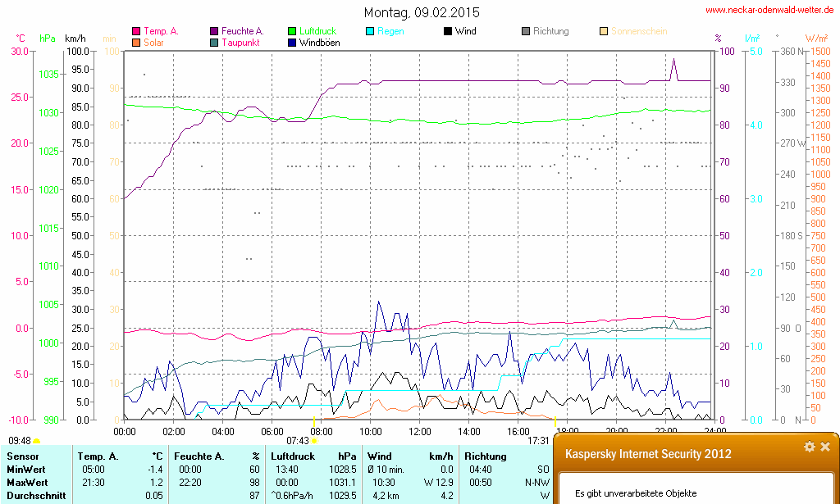This screenshot has width=840, height=504.
Task: Click the pink Temp. A. legend swatch
Action: click(136, 31)
